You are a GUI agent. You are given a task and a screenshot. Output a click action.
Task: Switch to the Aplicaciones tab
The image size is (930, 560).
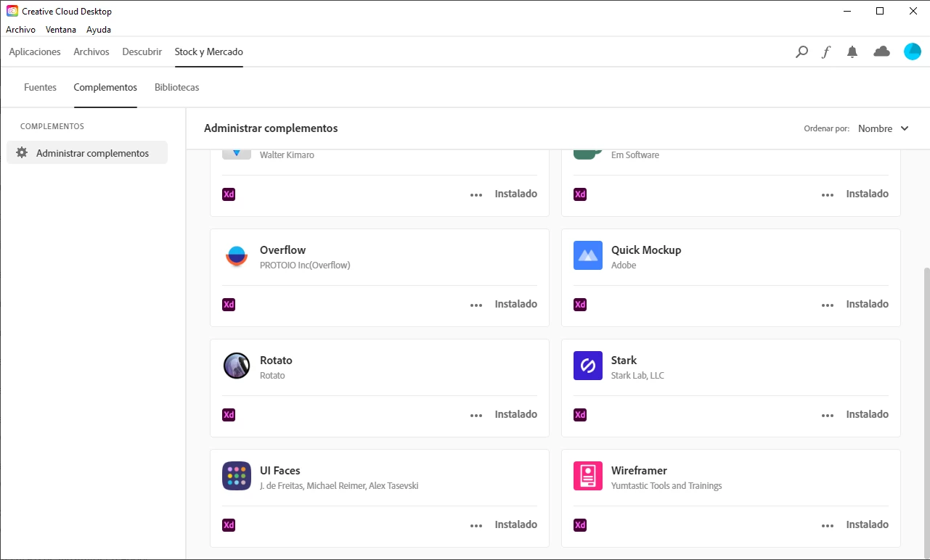click(x=35, y=52)
